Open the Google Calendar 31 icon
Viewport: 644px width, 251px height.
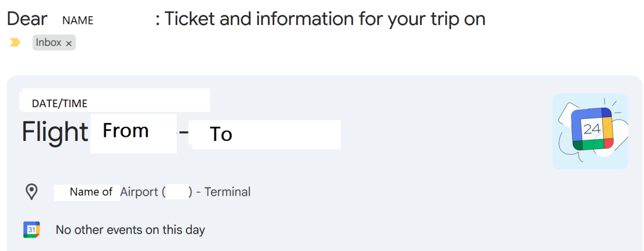pyautogui.click(x=31, y=230)
